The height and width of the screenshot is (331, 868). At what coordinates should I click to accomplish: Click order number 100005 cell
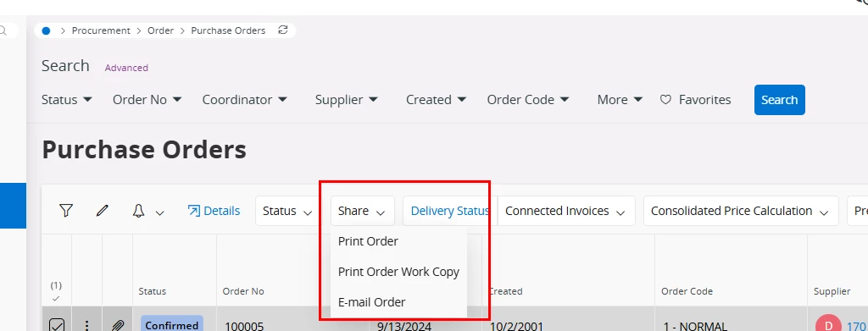click(244, 326)
